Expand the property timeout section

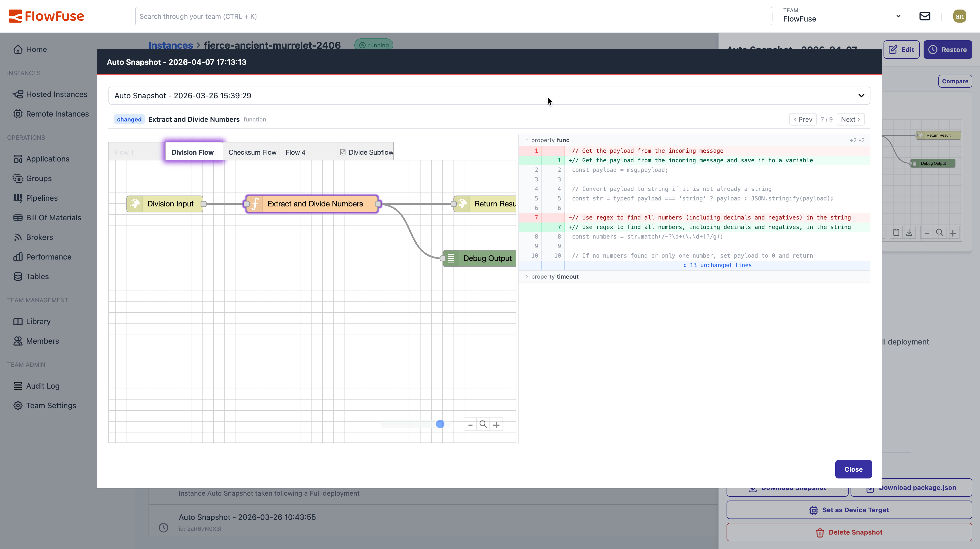pyautogui.click(x=527, y=276)
